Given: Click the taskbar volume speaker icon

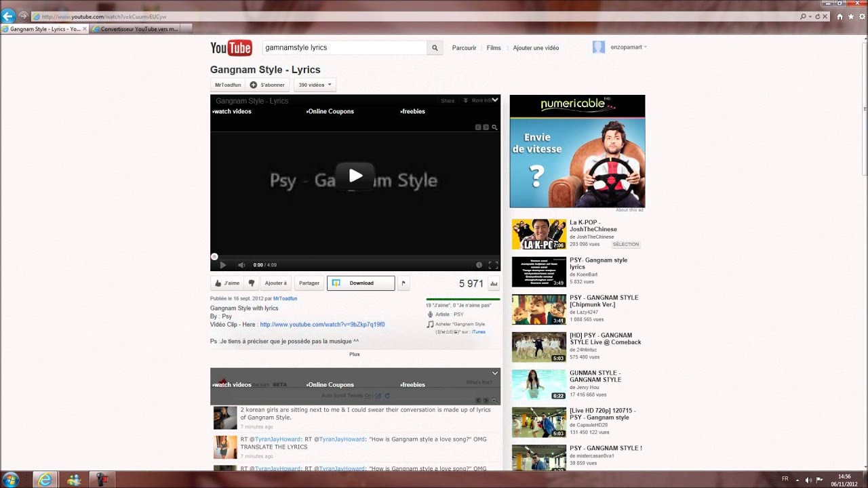Looking at the screenshot, I should click(808, 480).
